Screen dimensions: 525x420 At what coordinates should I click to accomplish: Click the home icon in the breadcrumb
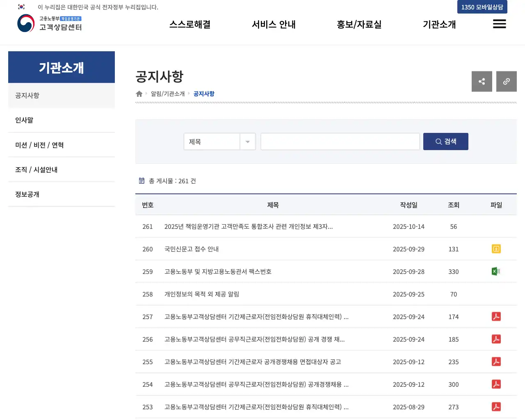(x=139, y=94)
